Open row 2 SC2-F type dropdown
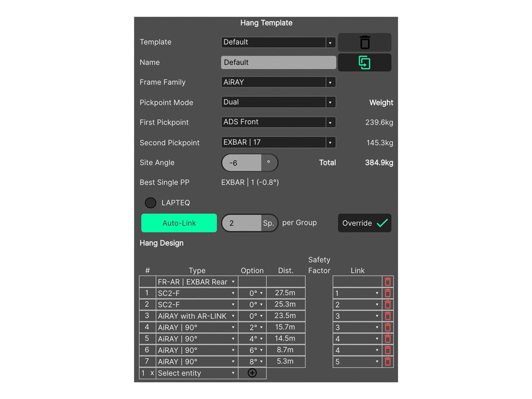Viewport: 532px width, 399px height. pos(197,305)
